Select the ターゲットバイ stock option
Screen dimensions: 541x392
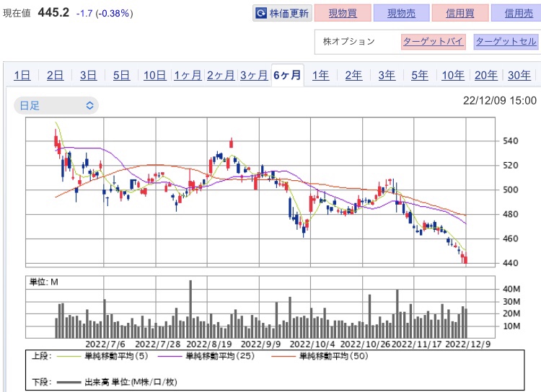tap(434, 41)
